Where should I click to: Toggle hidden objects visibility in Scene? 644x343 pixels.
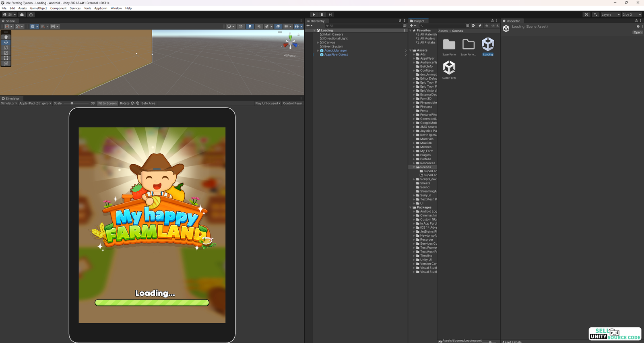click(x=278, y=26)
